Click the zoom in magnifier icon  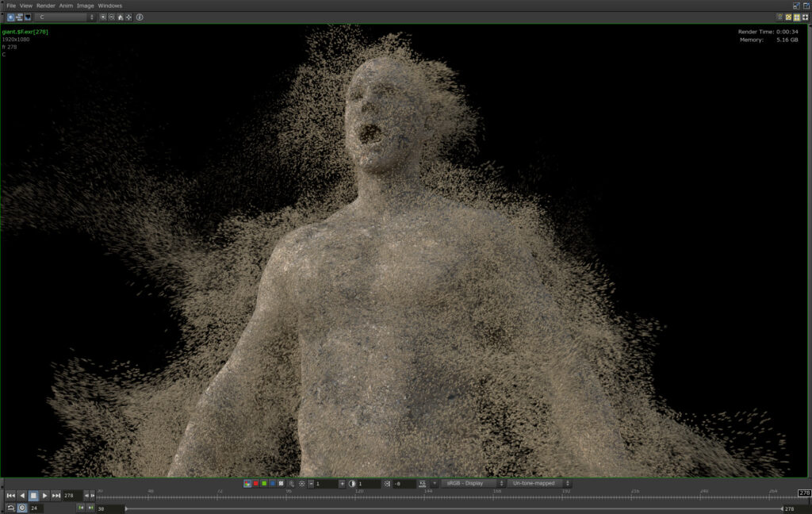(103, 17)
